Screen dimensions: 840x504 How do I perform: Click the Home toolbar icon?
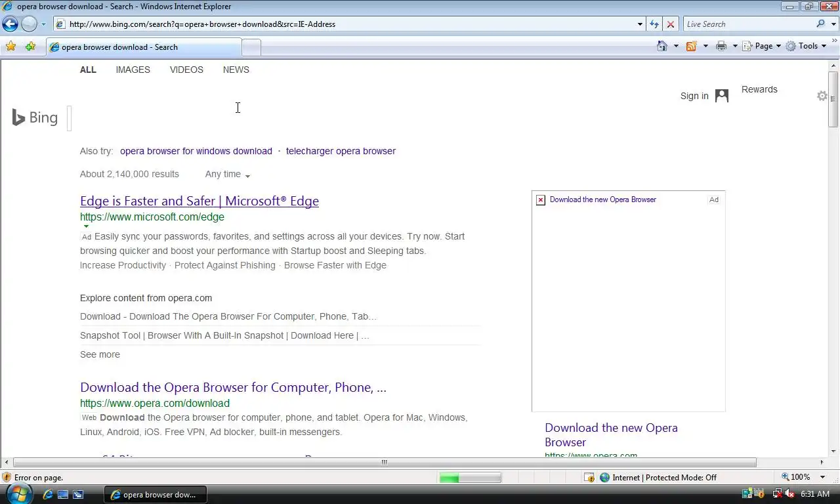[x=662, y=46]
